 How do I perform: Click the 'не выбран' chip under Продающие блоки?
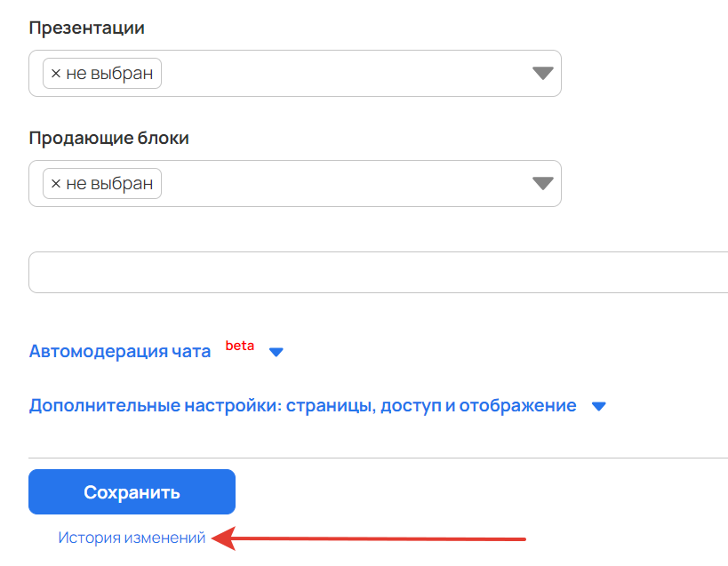(x=109, y=184)
